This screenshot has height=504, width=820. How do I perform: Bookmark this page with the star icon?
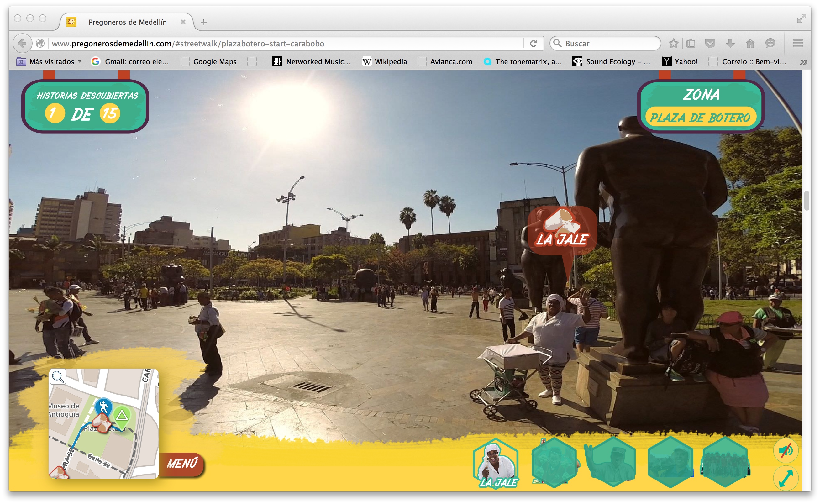(x=673, y=43)
